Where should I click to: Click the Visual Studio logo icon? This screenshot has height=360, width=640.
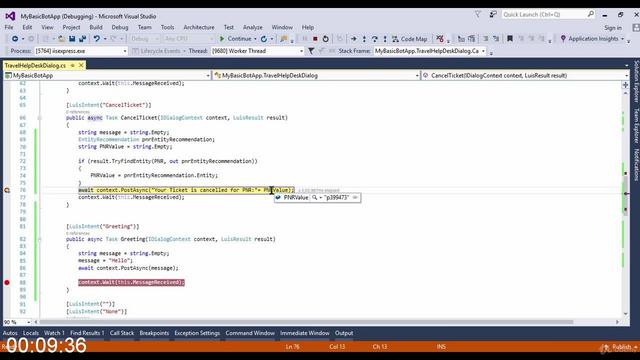[10, 16]
